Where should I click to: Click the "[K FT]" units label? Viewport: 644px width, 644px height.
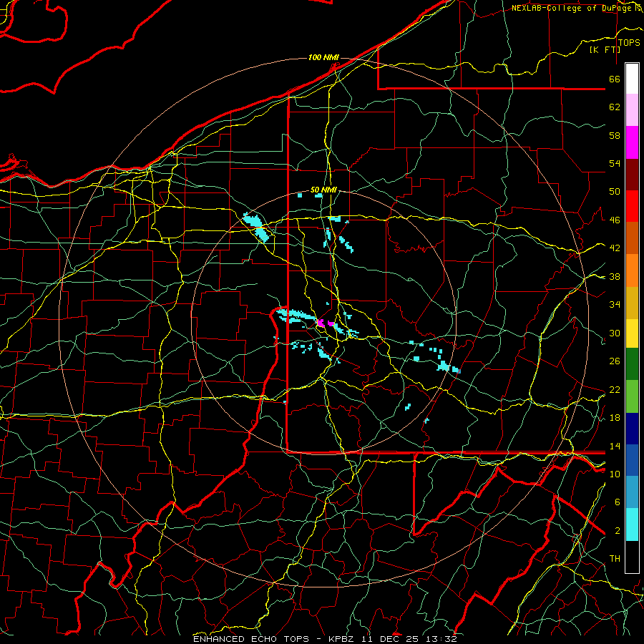coord(605,50)
